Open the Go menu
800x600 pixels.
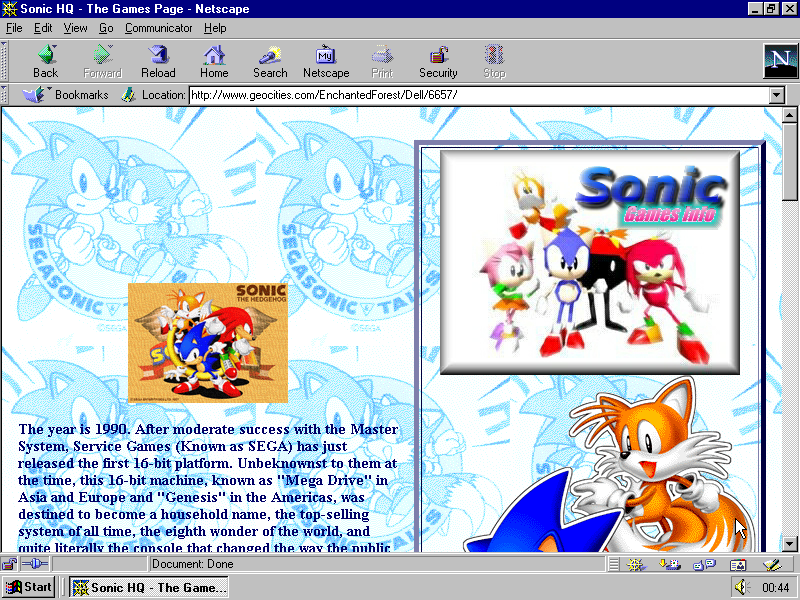pyautogui.click(x=106, y=28)
